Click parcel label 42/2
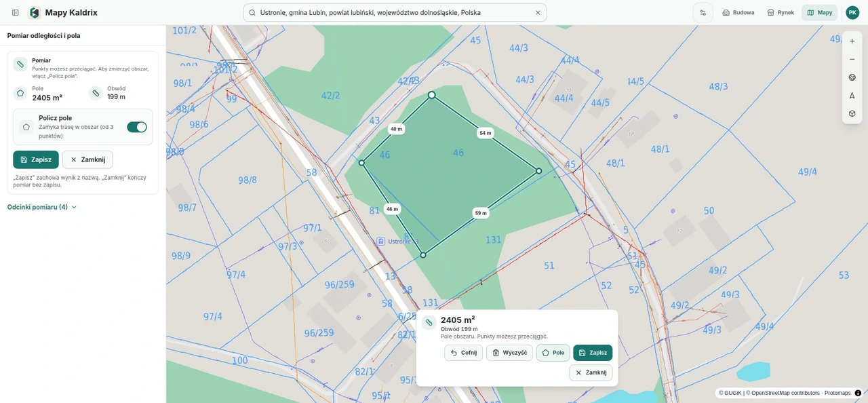868x403 pixels. tap(330, 96)
